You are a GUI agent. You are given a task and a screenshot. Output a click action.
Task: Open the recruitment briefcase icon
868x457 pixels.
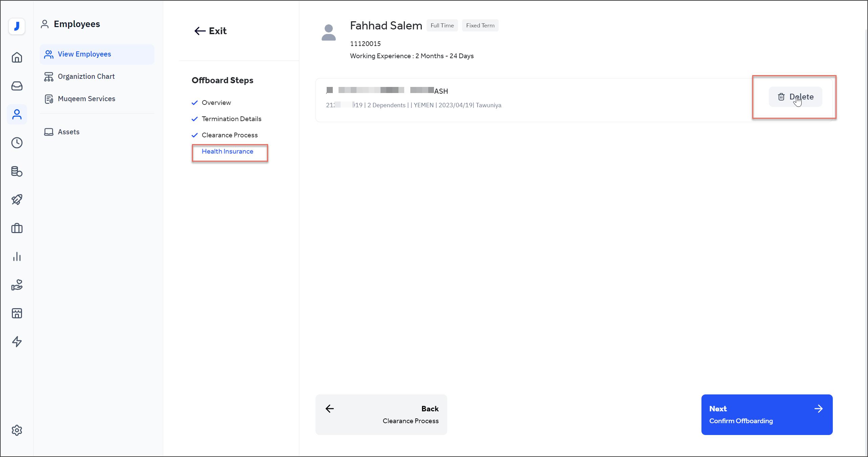(17, 228)
